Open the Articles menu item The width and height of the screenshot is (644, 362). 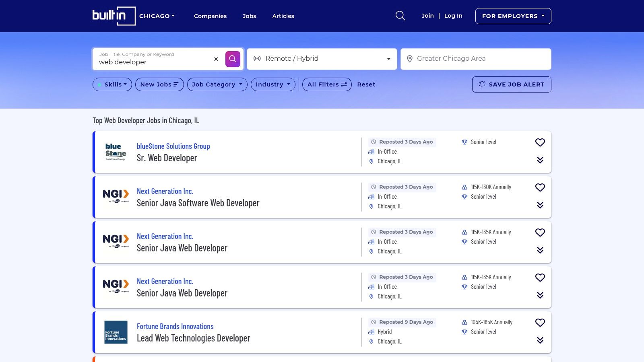click(283, 16)
